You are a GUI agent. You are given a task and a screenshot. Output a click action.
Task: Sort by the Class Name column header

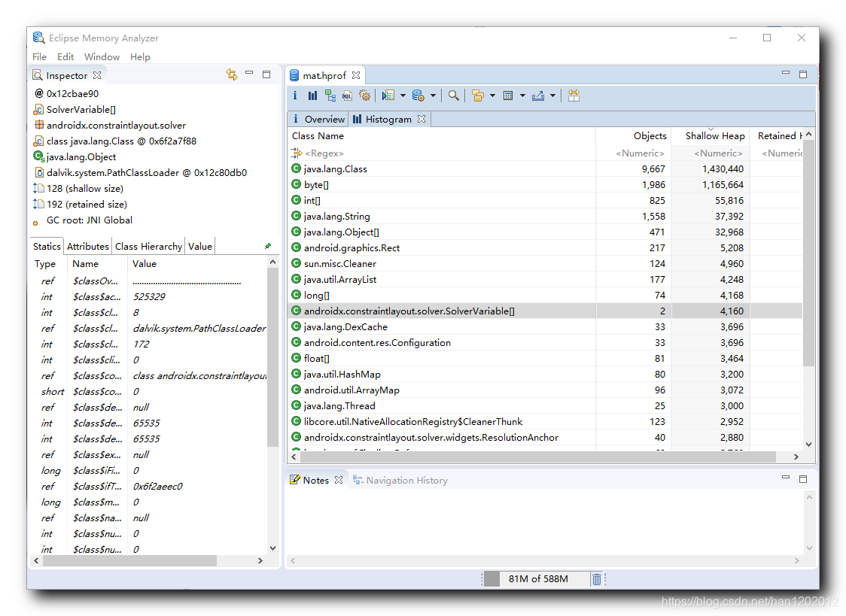click(442, 136)
